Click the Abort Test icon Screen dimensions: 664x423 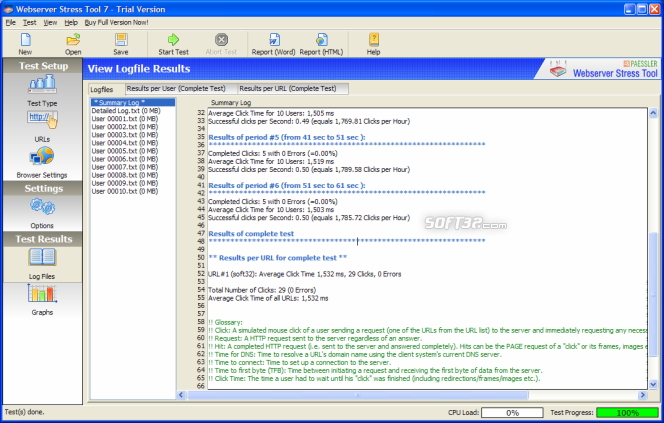coord(221,44)
